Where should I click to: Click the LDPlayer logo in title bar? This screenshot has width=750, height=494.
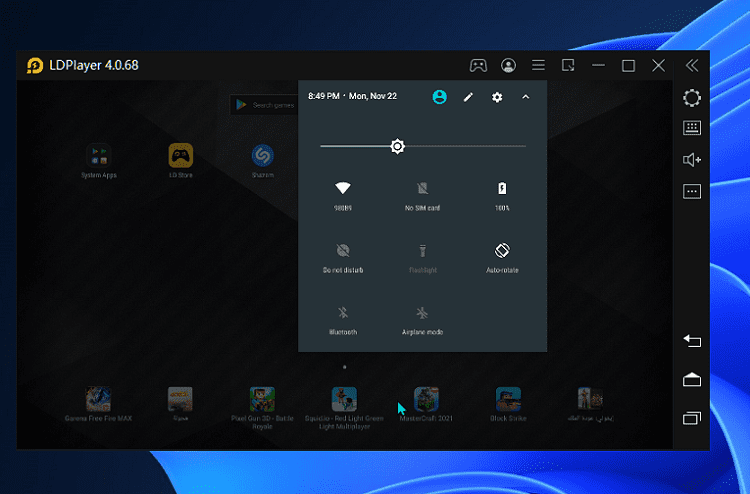pyautogui.click(x=34, y=66)
